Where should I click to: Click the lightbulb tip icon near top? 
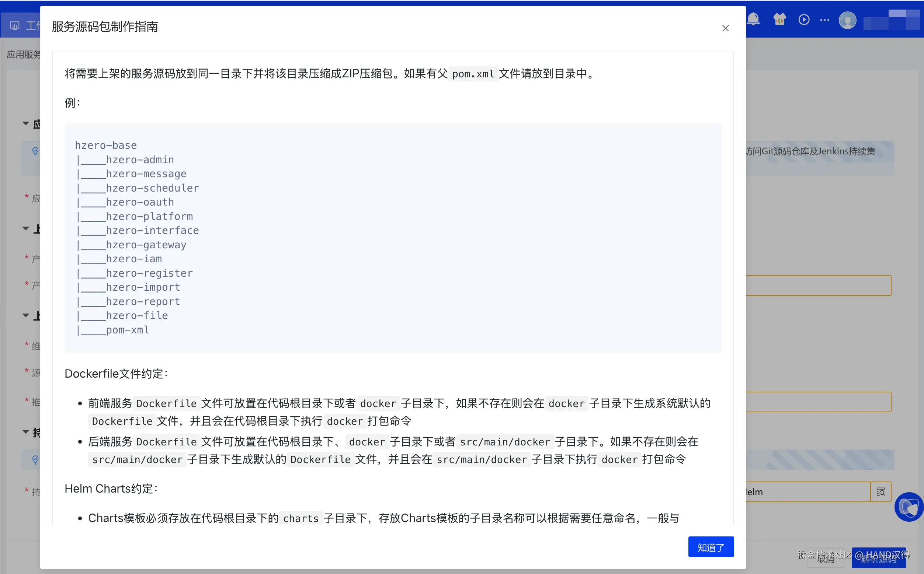click(35, 151)
